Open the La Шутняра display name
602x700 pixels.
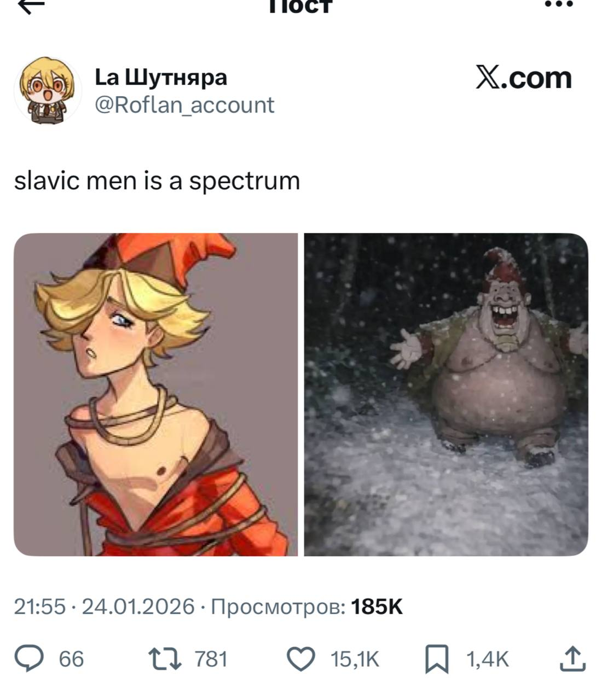[161, 77]
